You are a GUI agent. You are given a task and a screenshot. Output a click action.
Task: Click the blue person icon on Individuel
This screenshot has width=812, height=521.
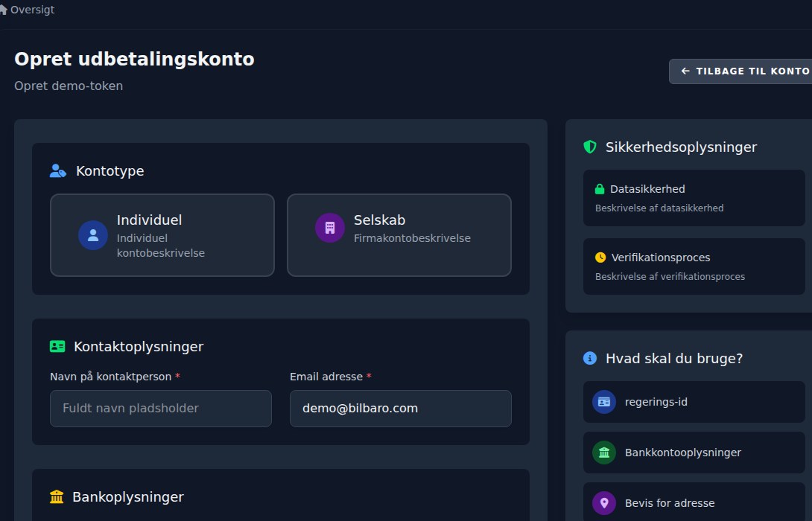coord(93,235)
